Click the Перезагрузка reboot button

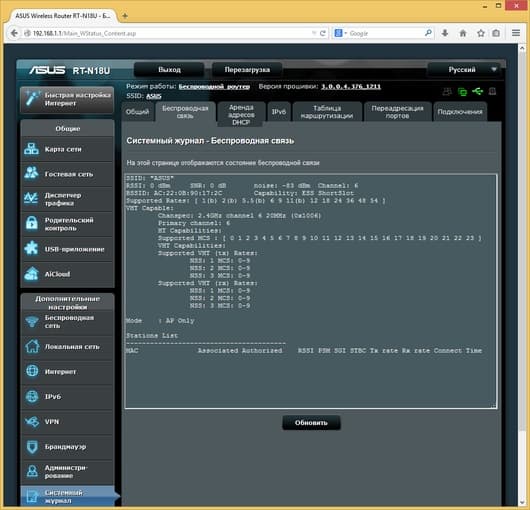tap(247, 70)
